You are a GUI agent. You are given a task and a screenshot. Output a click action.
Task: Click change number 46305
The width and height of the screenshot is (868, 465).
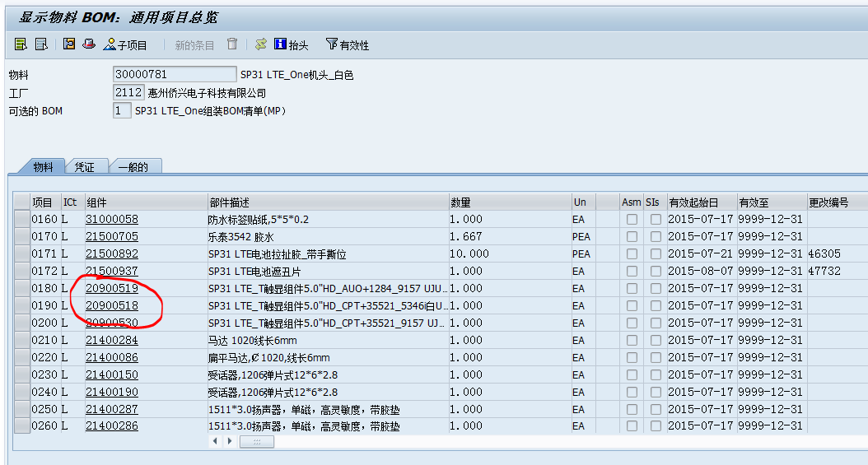(824, 253)
